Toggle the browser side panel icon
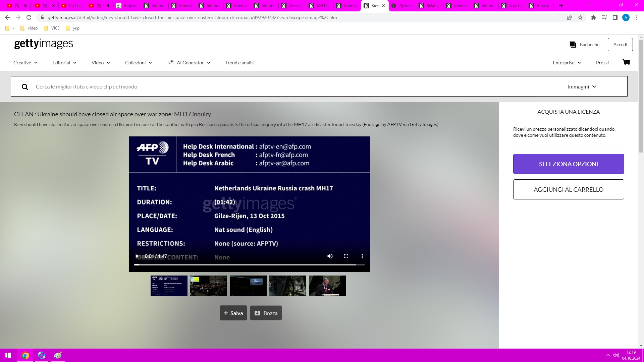This screenshot has height=362, width=644. click(x=615, y=17)
